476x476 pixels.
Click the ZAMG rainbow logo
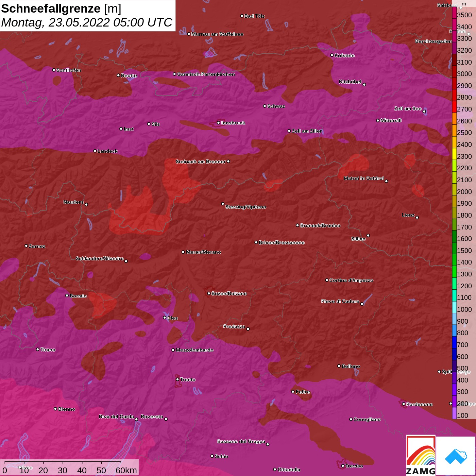[x=421, y=456]
